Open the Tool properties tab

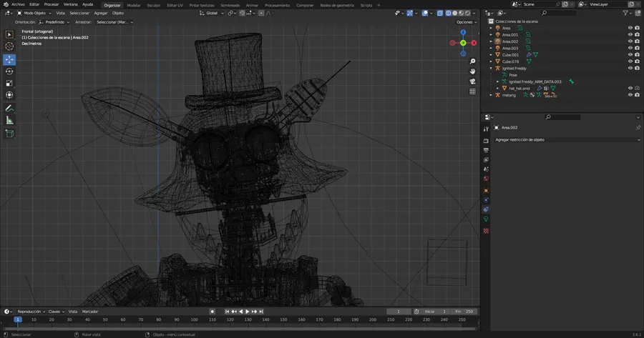(x=486, y=129)
